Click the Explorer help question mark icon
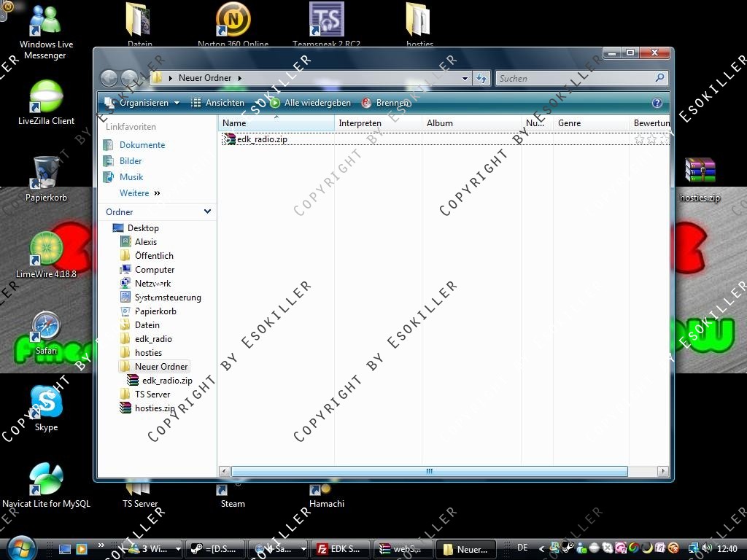This screenshot has height=560, width=747. coord(657,103)
